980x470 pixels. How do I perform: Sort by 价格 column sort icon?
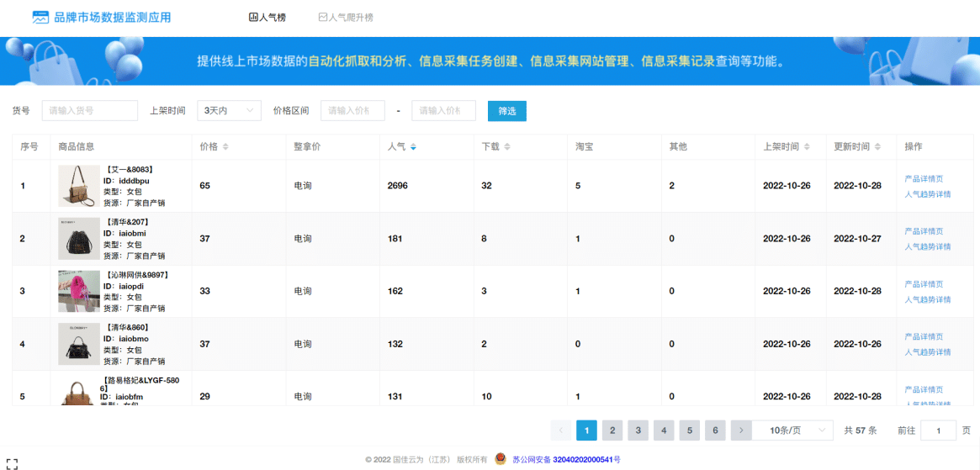pos(225,147)
